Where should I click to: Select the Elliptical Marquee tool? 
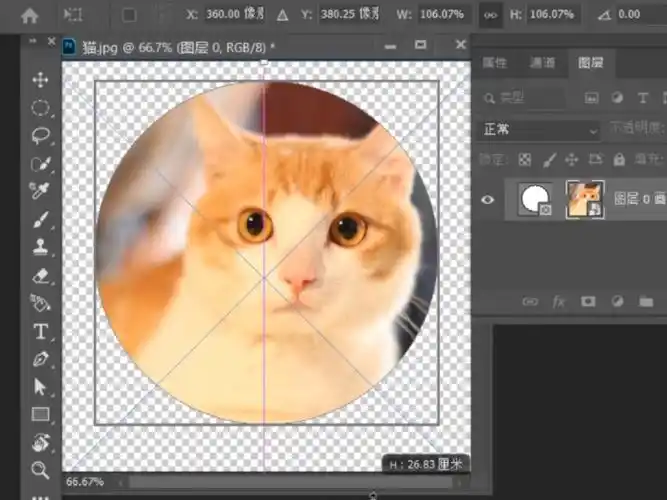41,107
